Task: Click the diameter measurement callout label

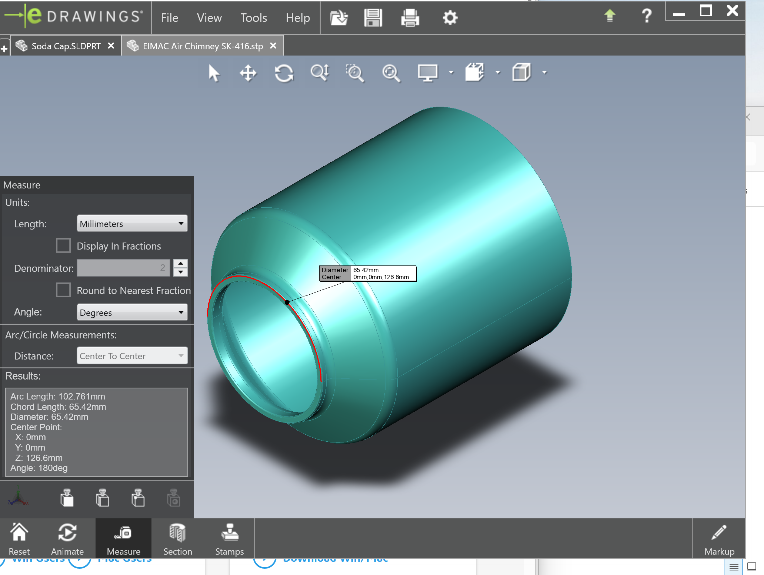Action: (x=368, y=273)
